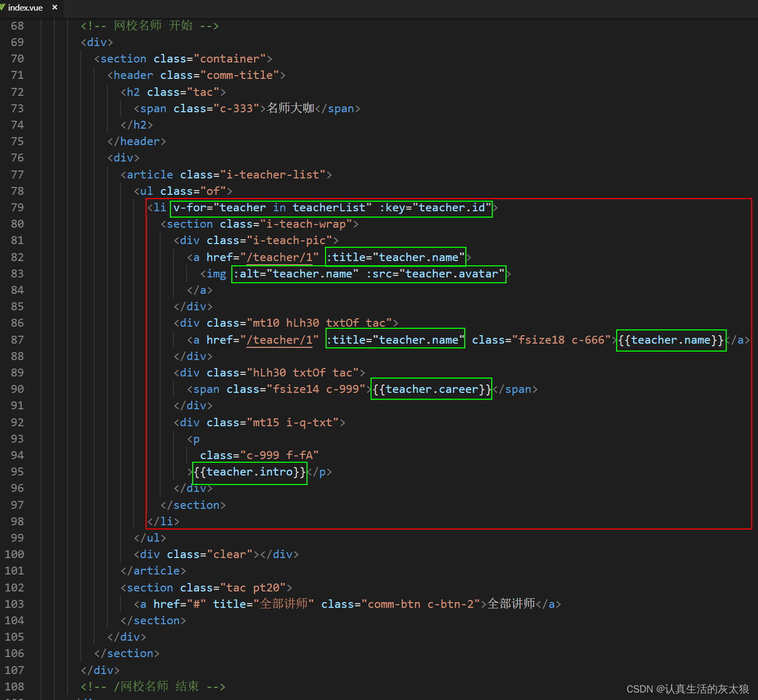758x700 pixels.
Task: Click line number 68 in the gutter
Action: tap(17, 26)
